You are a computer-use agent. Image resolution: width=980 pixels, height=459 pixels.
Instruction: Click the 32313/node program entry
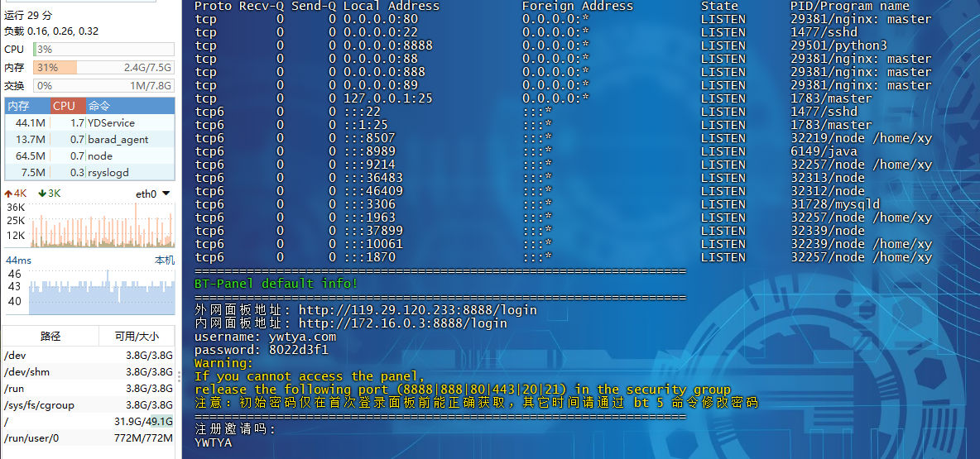tap(828, 178)
